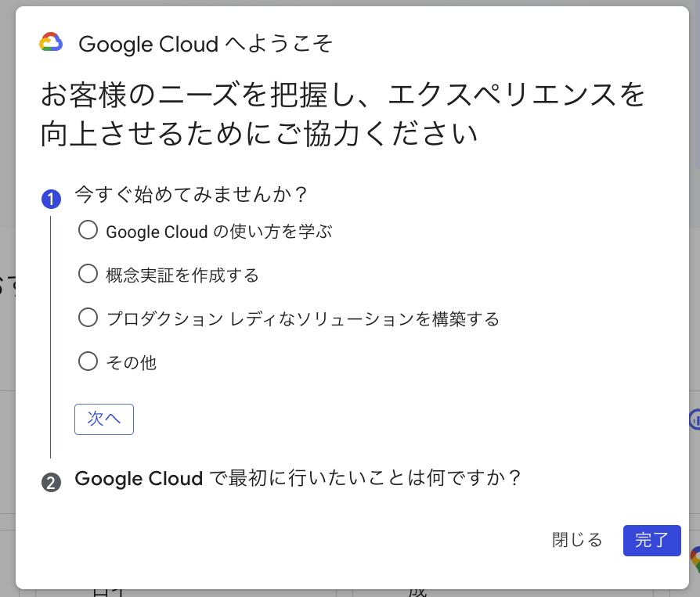Viewport: 700px width, 597px height.
Task: Choose the "概念実証を作成する" radio option
Action: 88,274
